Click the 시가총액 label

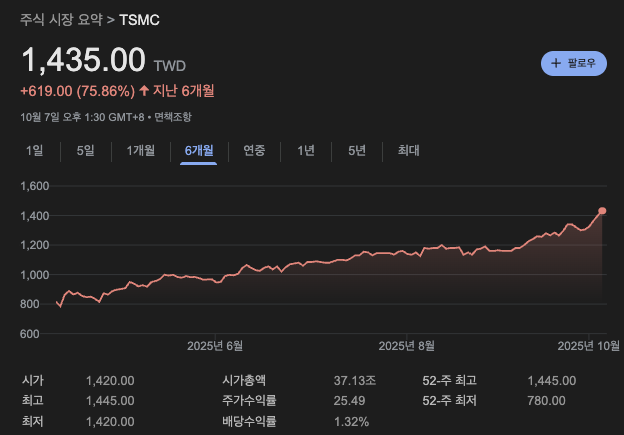(x=251, y=380)
